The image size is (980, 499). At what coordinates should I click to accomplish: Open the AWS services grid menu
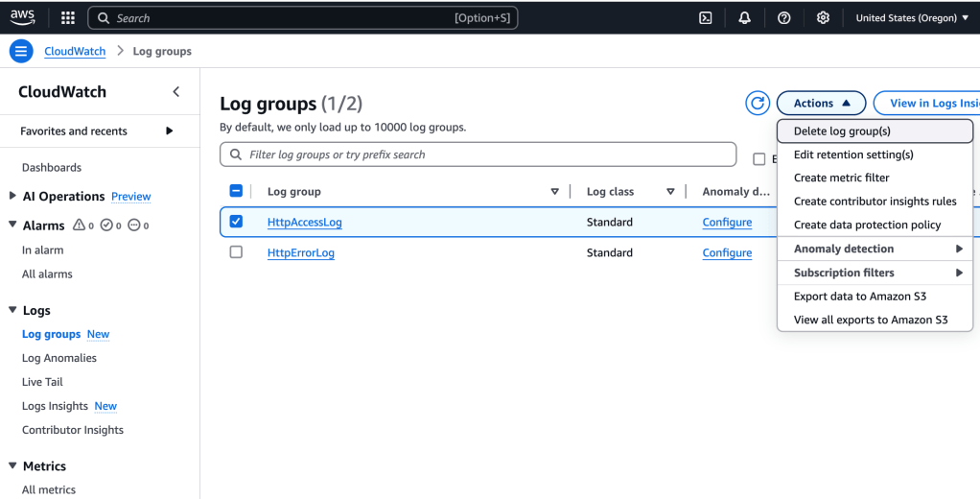[x=68, y=17]
